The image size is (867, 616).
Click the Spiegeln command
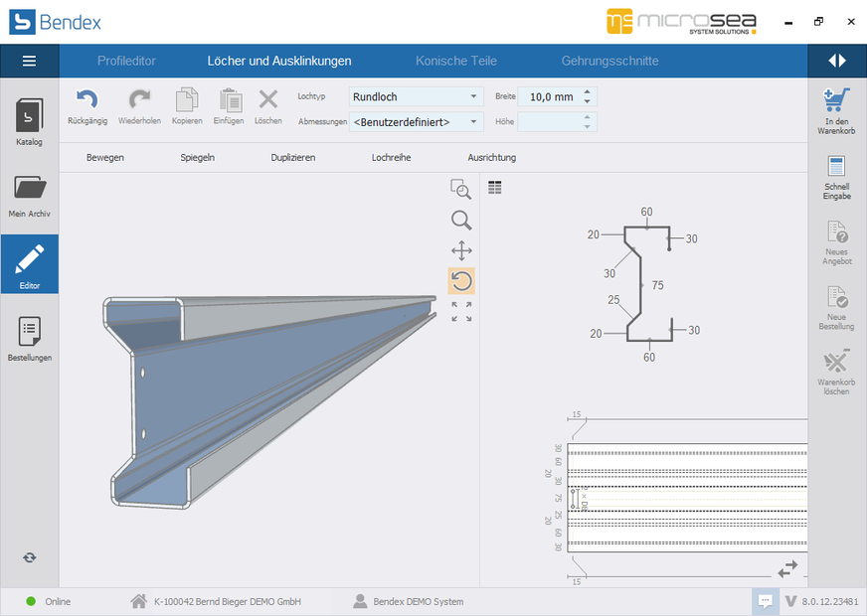197,157
